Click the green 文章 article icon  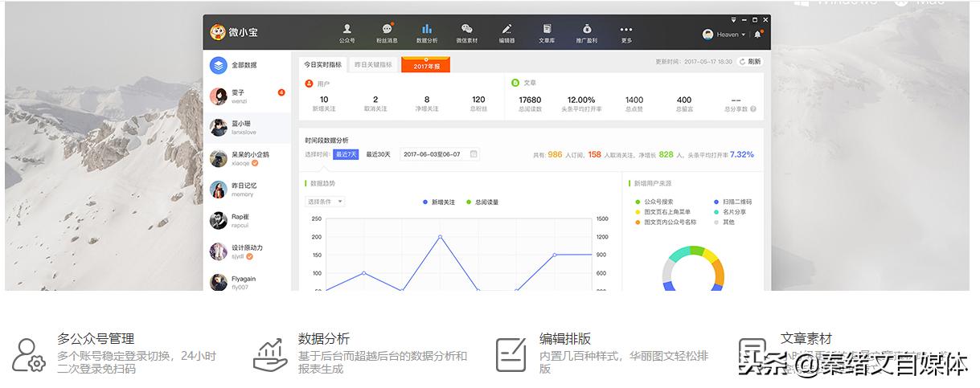515,83
